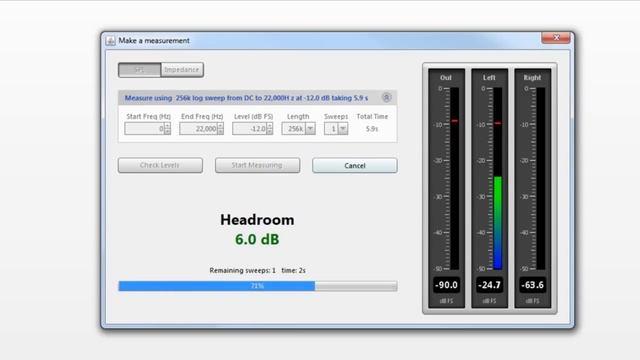
Task: Click the Total Time 5.9s value
Action: pos(372,129)
